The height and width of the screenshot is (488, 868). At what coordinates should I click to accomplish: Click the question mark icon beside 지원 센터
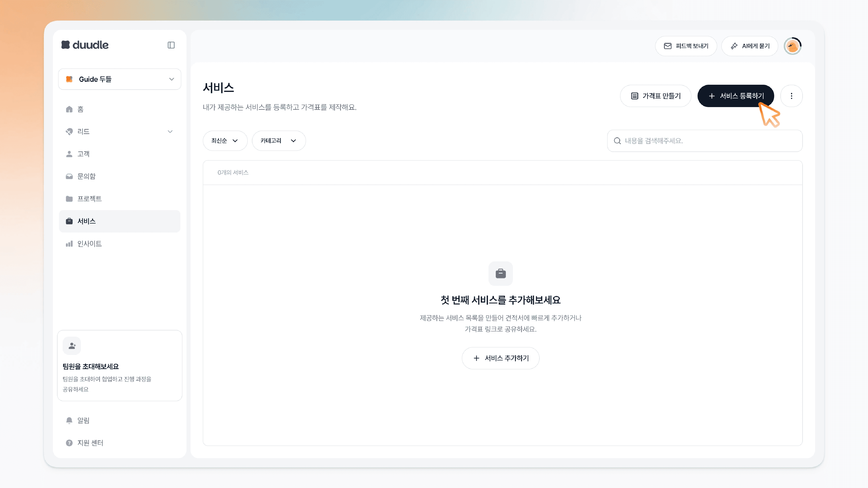click(x=69, y=443)
